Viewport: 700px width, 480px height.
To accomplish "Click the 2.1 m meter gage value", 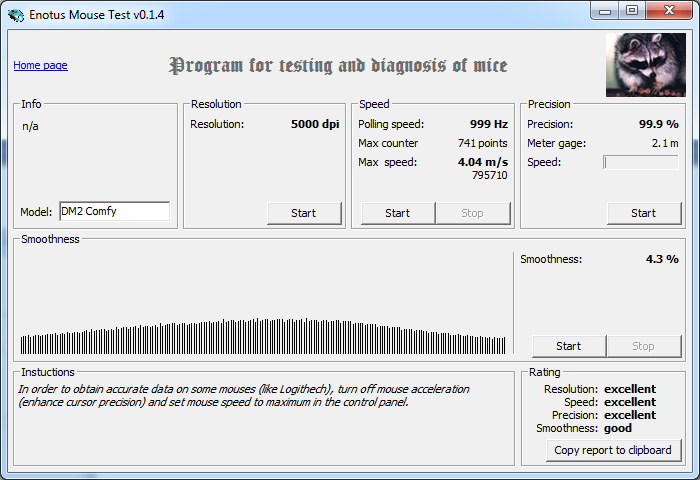I will pos(665,143).
